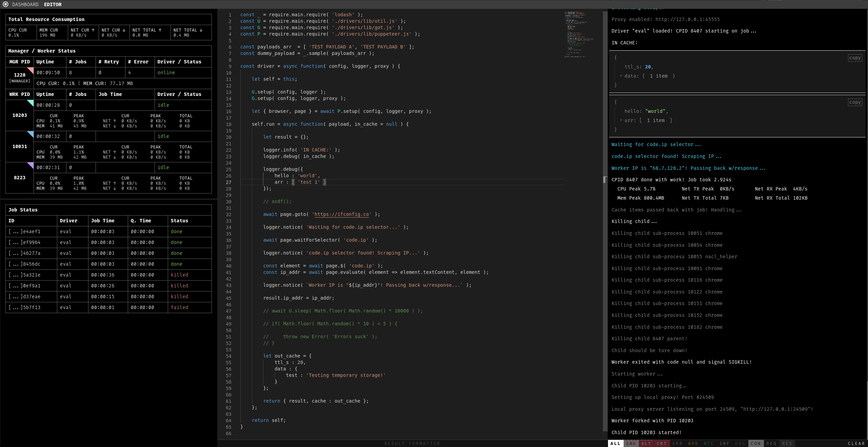The height and width of the screenshot is (447, 868).
Task: Click worker PID 8223 cell
Action: coord(20,178)
